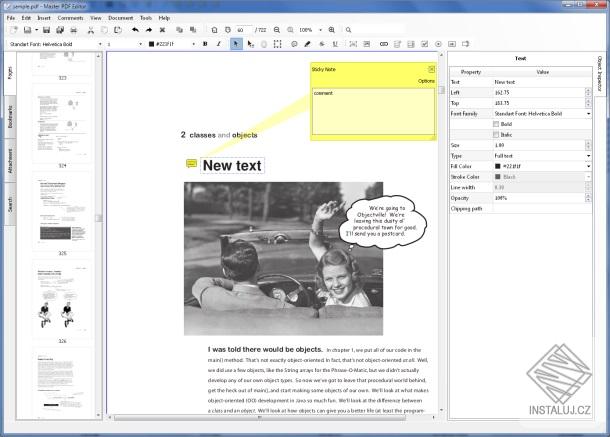Select the checkbox form field tool

coord(424,44)
